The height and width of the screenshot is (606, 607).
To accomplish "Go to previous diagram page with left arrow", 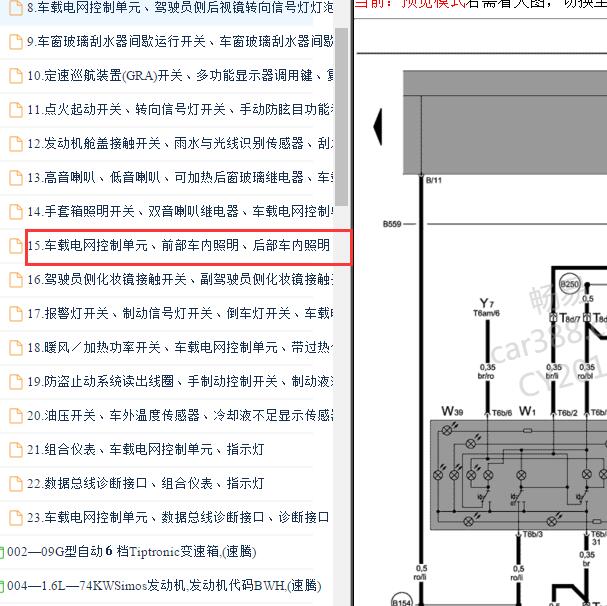I will [378, 127].
